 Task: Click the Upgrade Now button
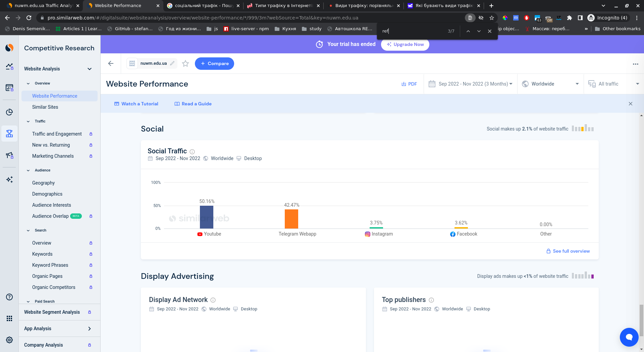point(405,44)
